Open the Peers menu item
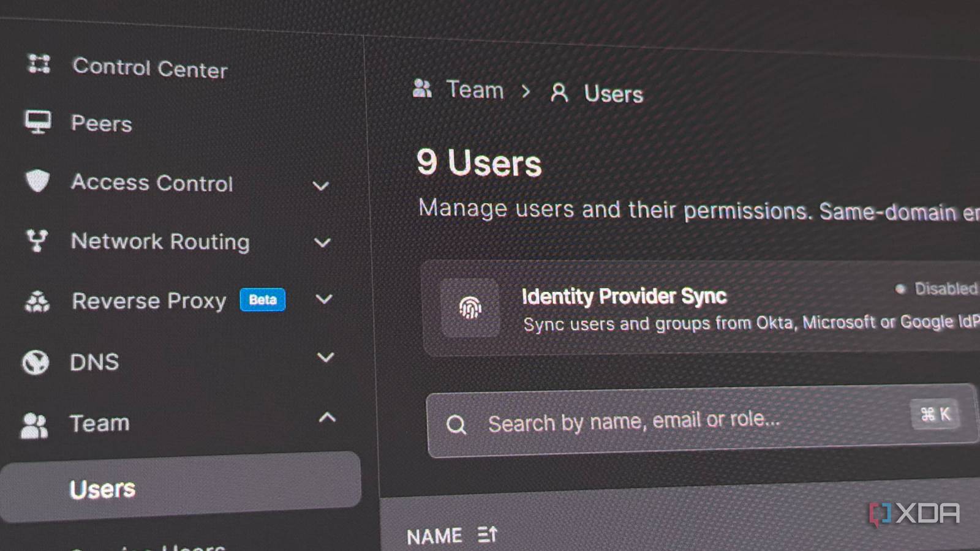 tap(102, 123)
